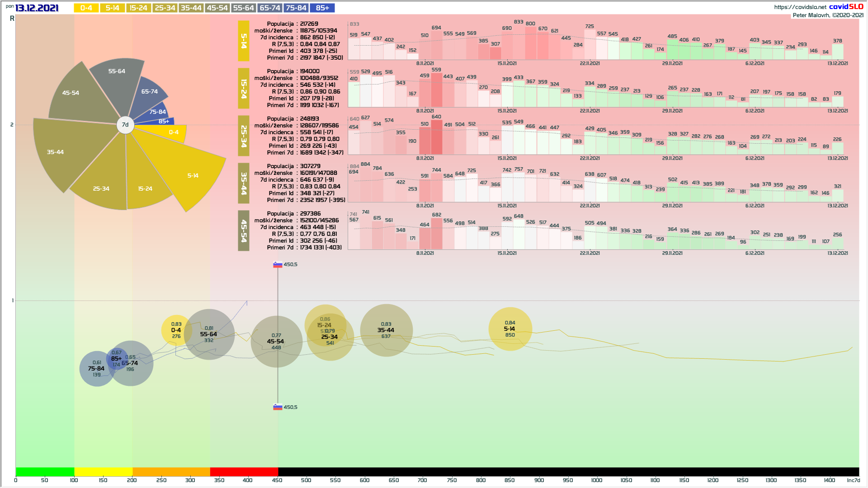Select the 35-44 bubble with incidence 637
The image size is (868, 488).
[386, 330]
